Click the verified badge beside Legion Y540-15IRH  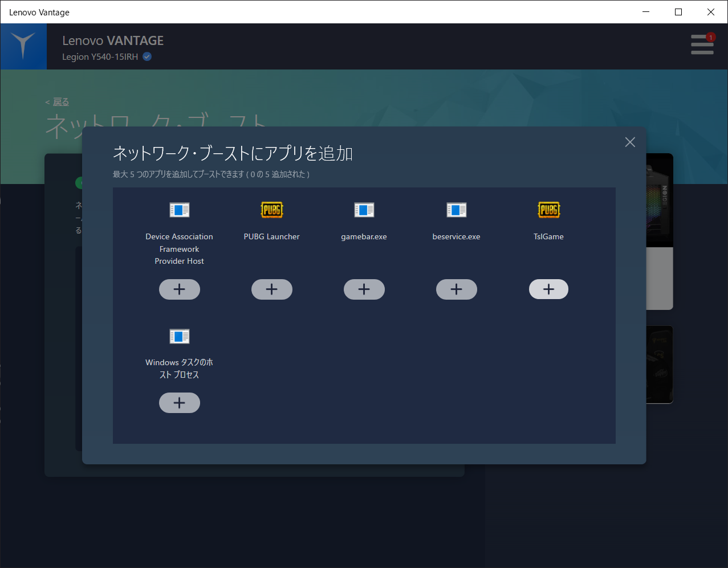click(x=147, y=56)
